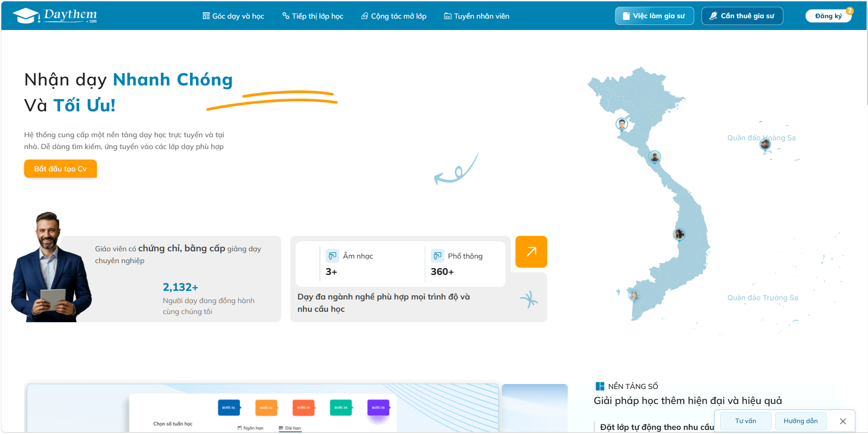Click the Quần đảo Trường Sa map label
Screen dimensions: 868x434
762,298
